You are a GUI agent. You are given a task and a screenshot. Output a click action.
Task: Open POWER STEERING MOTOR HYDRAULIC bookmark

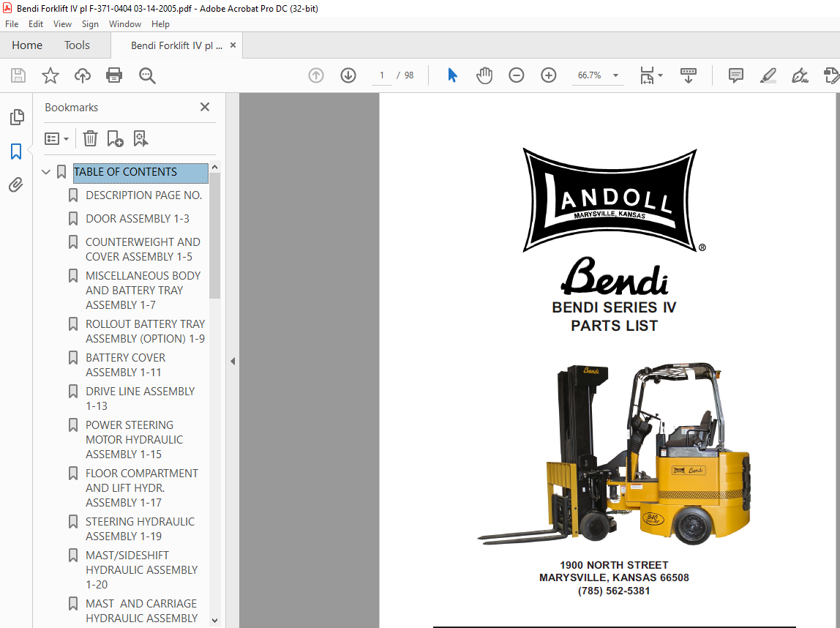point(134,440)
